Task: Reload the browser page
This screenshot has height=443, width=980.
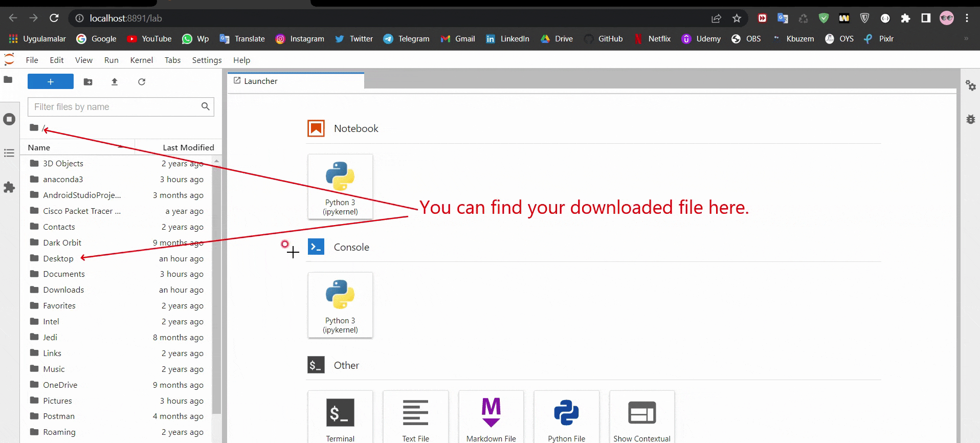Action: 54,18
